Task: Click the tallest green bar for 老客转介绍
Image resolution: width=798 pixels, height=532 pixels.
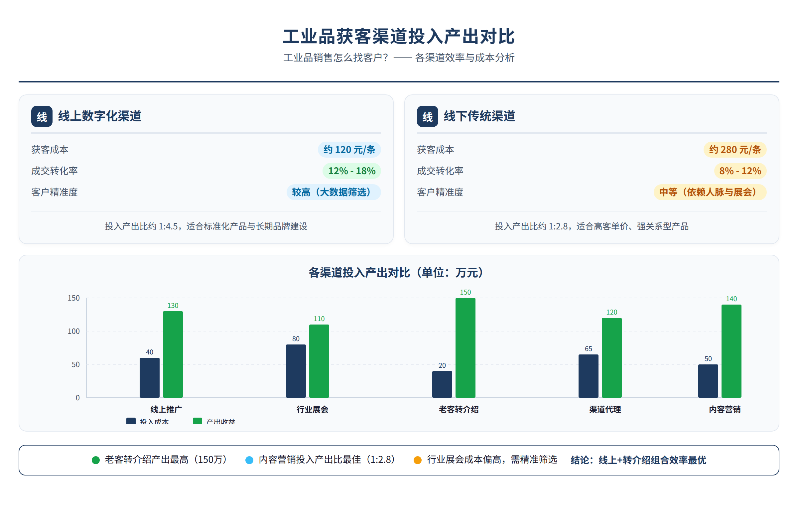Action: coord(465,348)
